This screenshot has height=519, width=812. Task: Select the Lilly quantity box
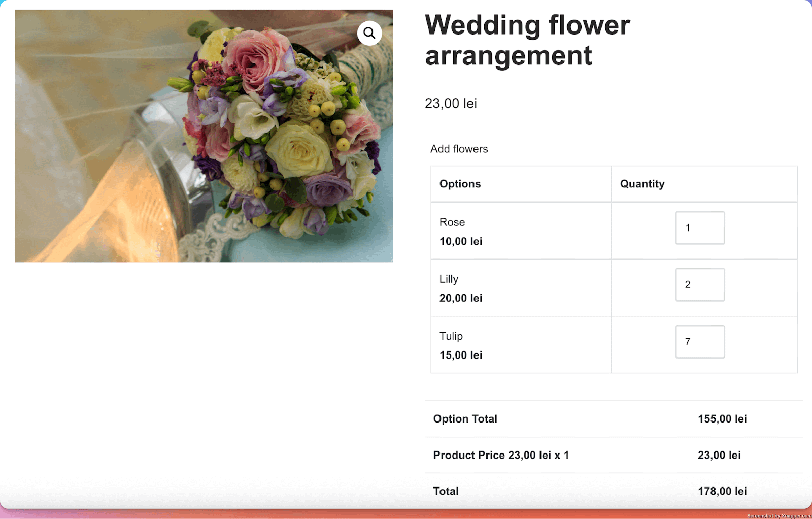click(700, 285)
